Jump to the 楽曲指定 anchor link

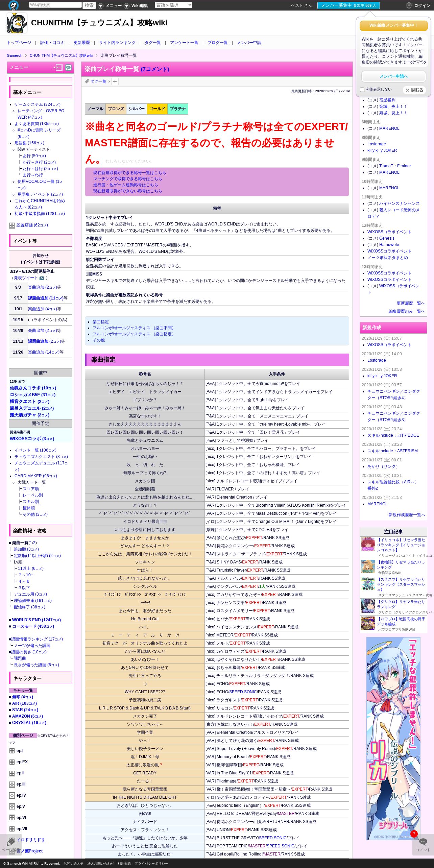(101, 322)
